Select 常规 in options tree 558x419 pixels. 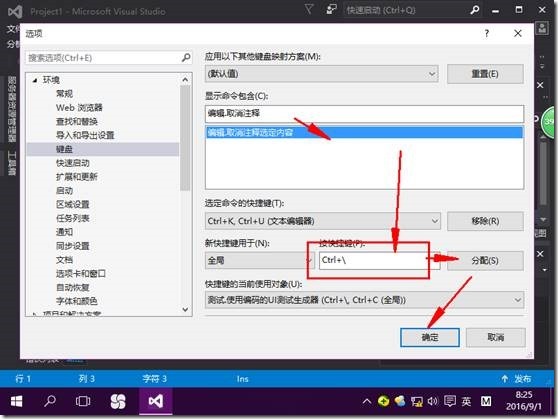[x=64, y=94]
